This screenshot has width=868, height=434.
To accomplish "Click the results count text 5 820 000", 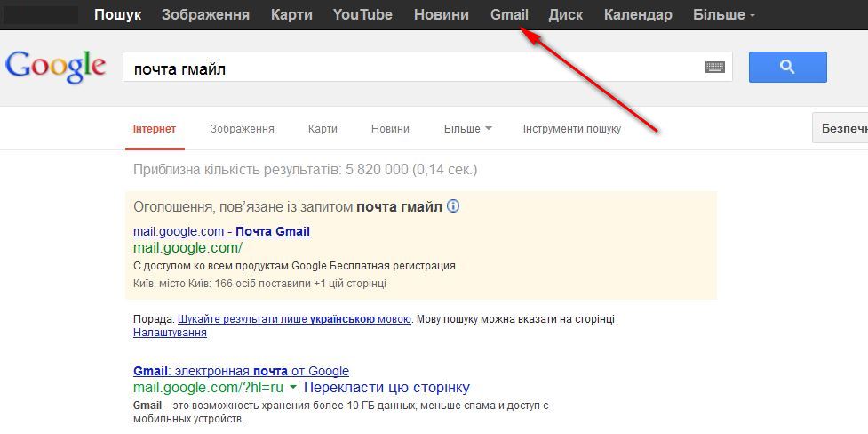I will pyautogui.click(x=306, y=169).
